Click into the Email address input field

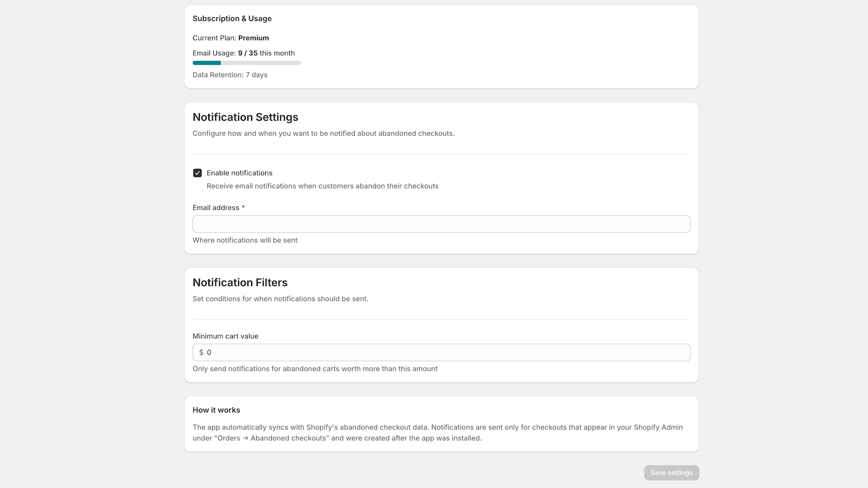pyautogui.click(x=441, y=224)
